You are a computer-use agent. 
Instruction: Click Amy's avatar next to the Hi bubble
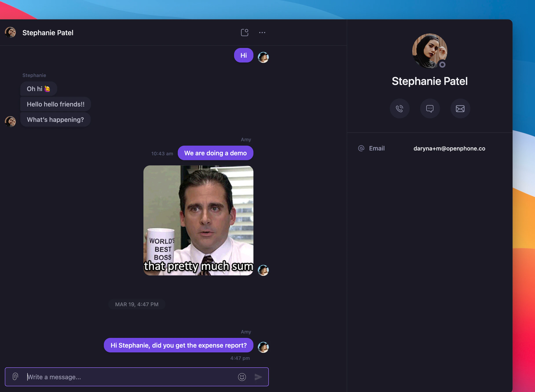click(x=263, y=57)
